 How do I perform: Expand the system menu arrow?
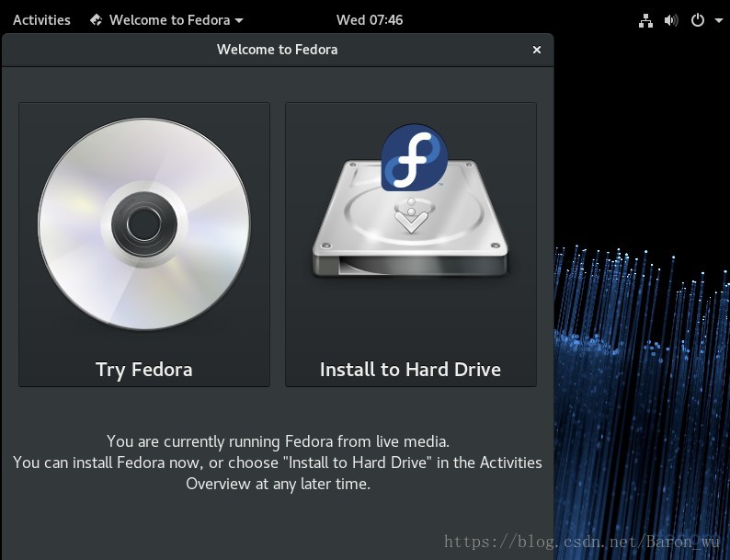718,20
